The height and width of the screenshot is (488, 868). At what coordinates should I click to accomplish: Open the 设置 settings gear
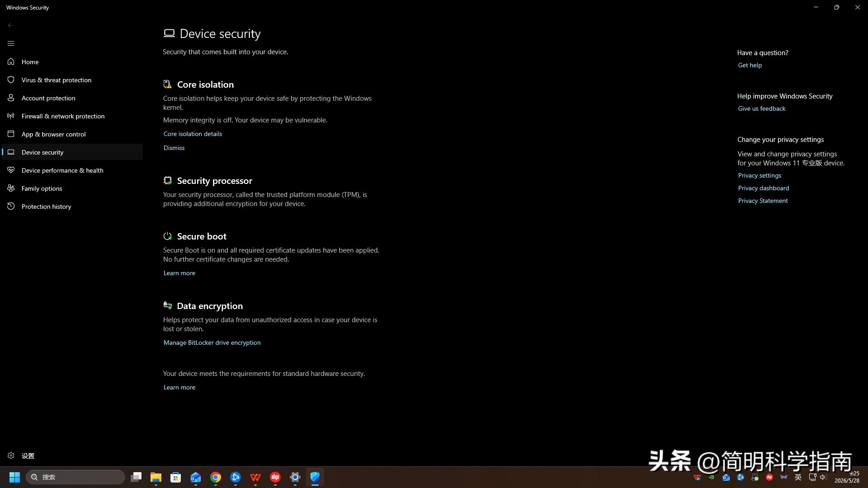[11, 456]
